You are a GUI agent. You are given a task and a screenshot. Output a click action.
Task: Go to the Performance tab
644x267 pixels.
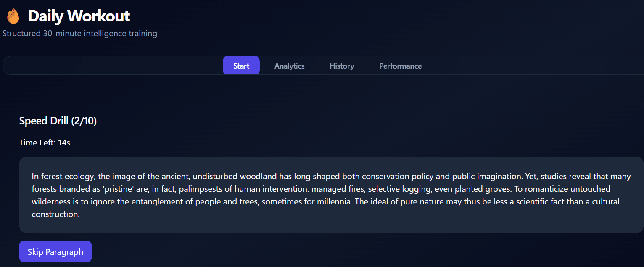(400, 66)
